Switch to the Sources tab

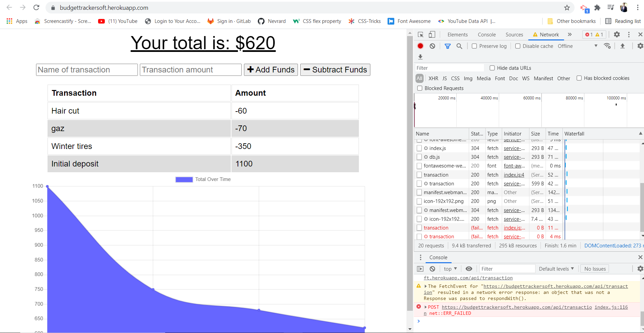pos(514,34)
